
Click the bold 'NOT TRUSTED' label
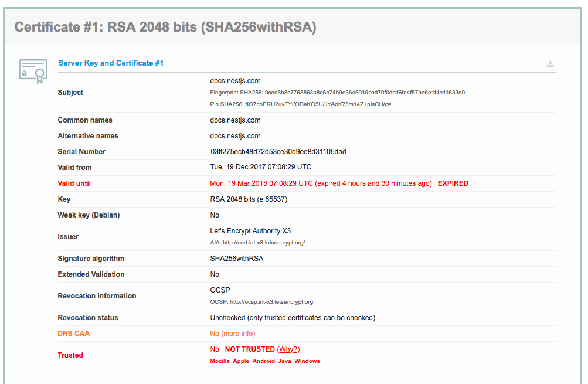(250, 349)
